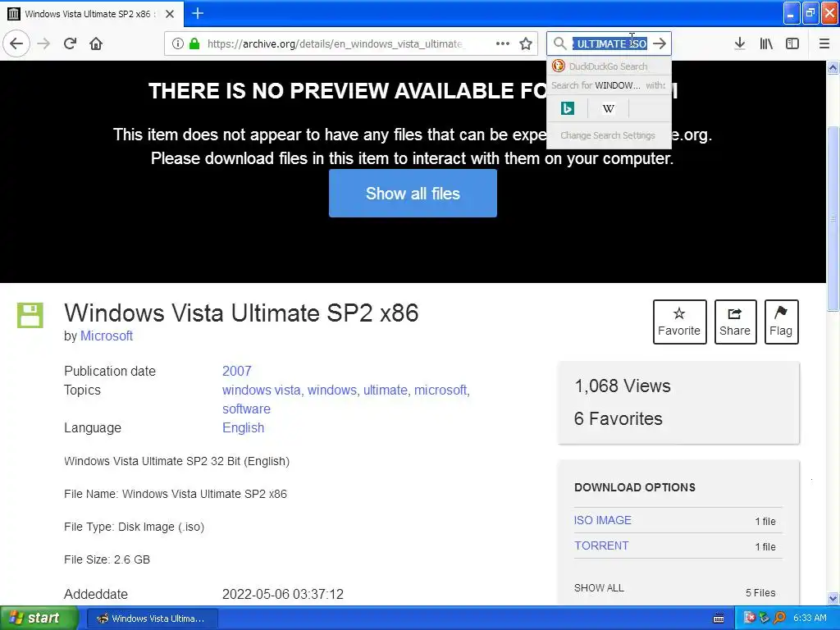Search with the Bing engine icon
The height and width of the screenshot is (630, 840).
(568, 109)
